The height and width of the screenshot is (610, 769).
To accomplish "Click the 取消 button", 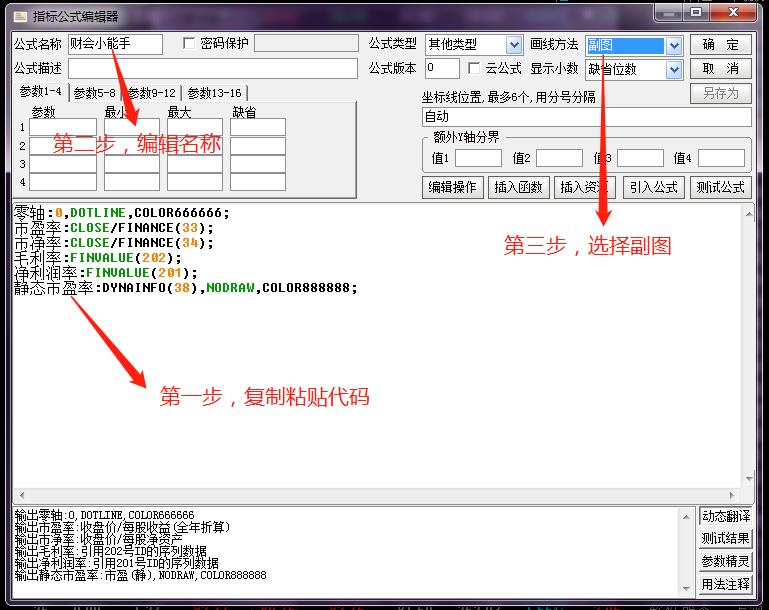I will point(720,69).
